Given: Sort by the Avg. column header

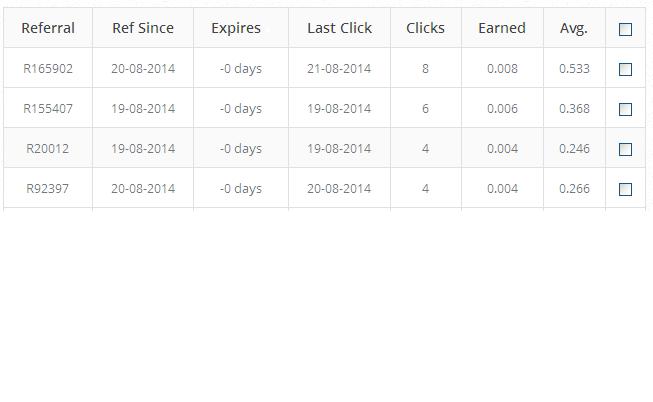Looking at the screenshot, I should click(x=574, y=28).
